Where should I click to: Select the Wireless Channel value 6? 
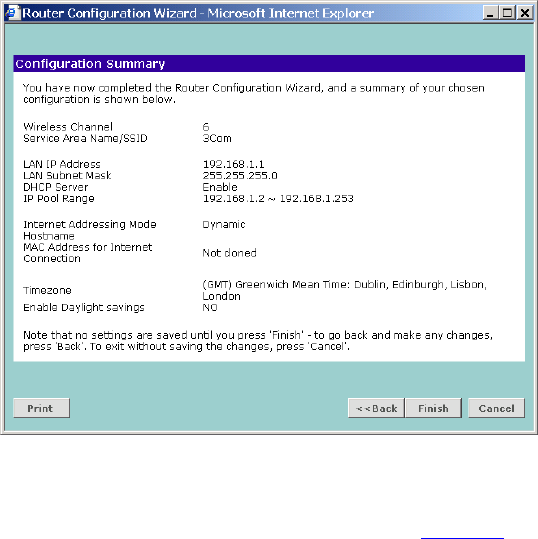206,127
